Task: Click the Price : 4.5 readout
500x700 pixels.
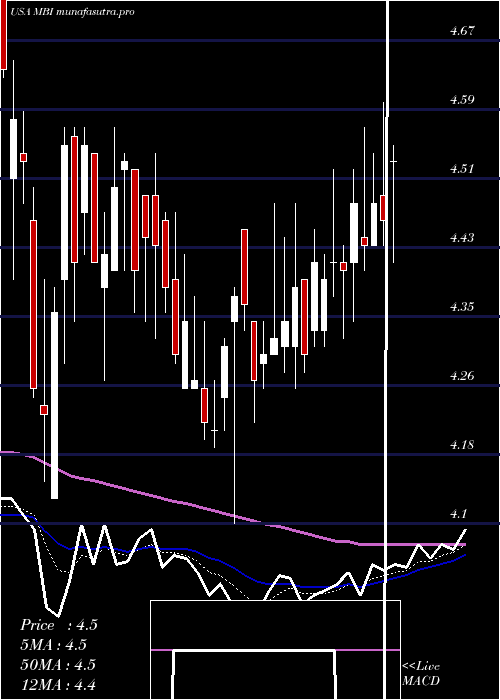Action: pyautogui.click(x=59, y=625)
